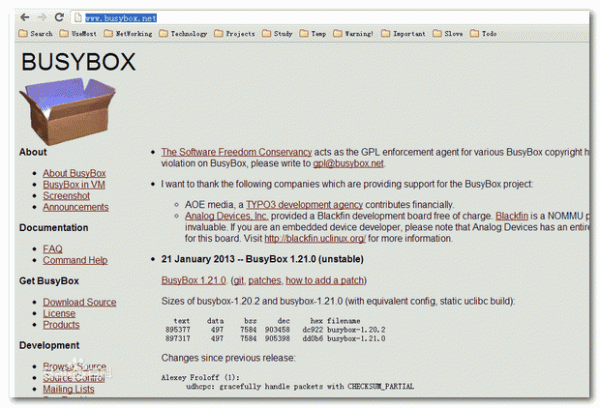The height and width of the screenshot is (408, 600).
Task: Open the Source Control link
Action: (73, 378)
